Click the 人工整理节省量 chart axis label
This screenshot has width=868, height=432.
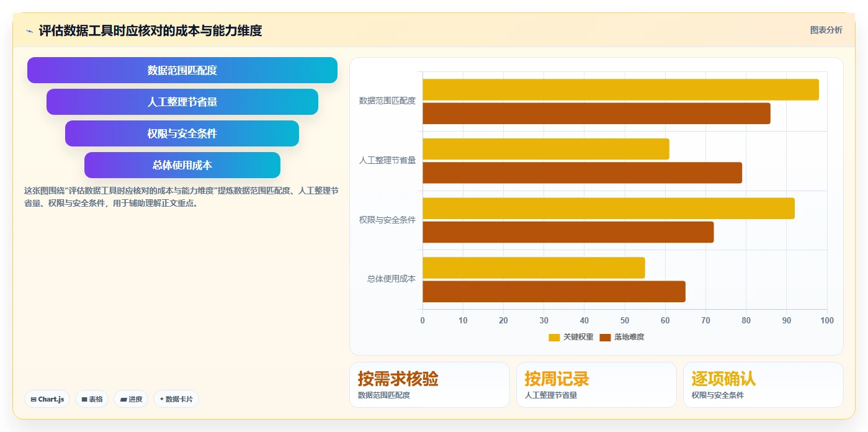387,160
